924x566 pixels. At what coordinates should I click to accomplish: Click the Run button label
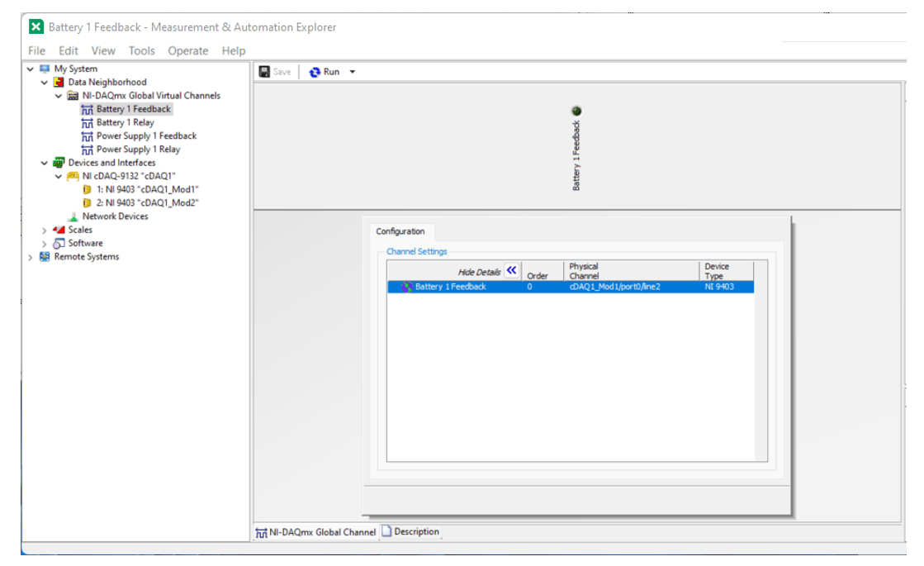(x=331, y=72)
